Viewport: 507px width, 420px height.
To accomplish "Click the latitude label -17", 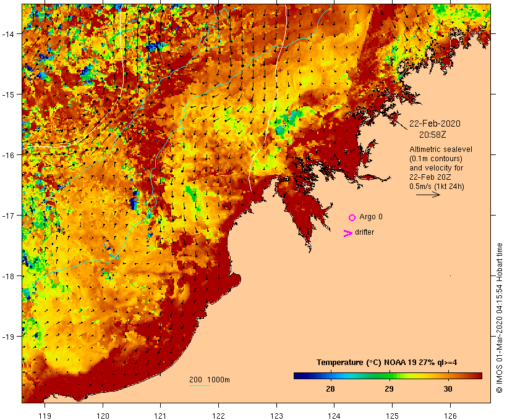I will tap(7, 216).
